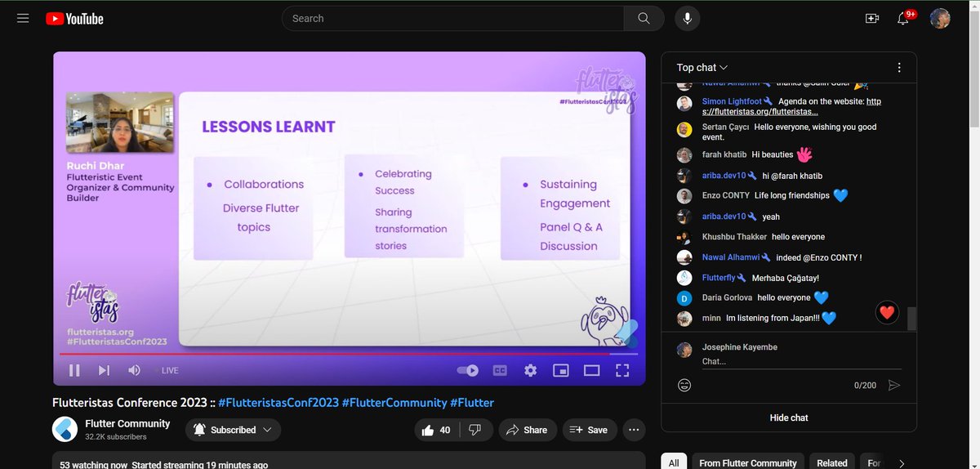Like the video
The image size is (980, 469).
[x=436, y=430]
